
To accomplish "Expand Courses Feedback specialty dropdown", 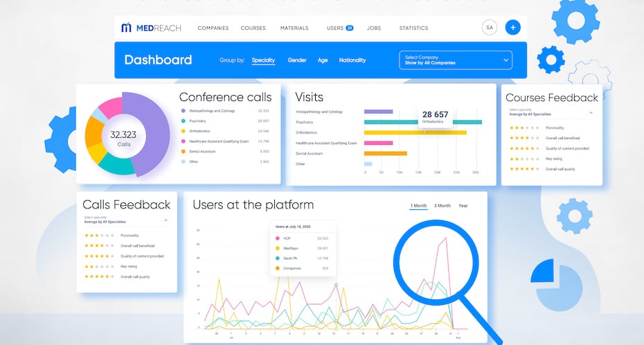I will pos(591,112).
